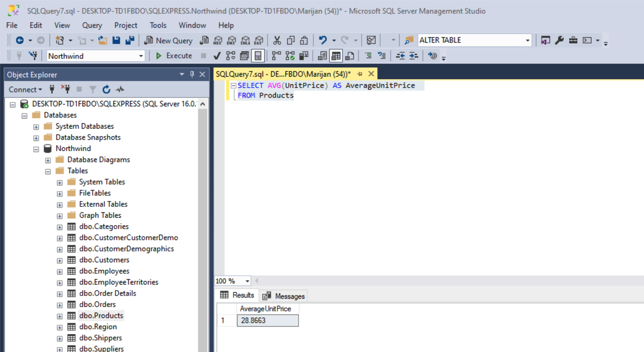The width and height of the screenshot is (644, 352).
Task: Click the New Query button
Action: [168, 41]
